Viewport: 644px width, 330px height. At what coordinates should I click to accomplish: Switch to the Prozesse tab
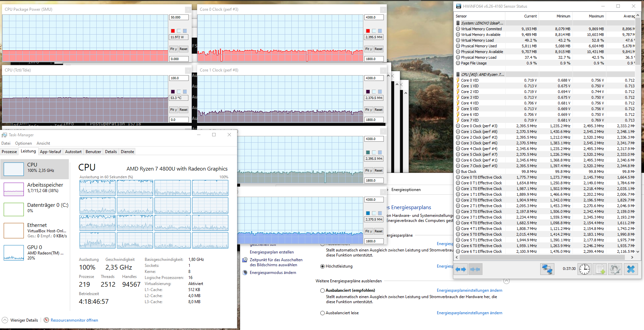(9, 151)
